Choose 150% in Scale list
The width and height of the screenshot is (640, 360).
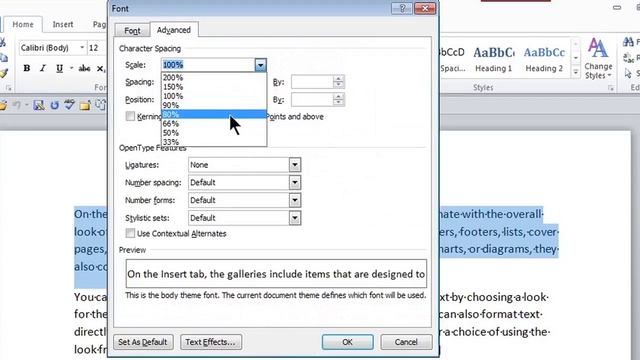click(x=214, y=87)
